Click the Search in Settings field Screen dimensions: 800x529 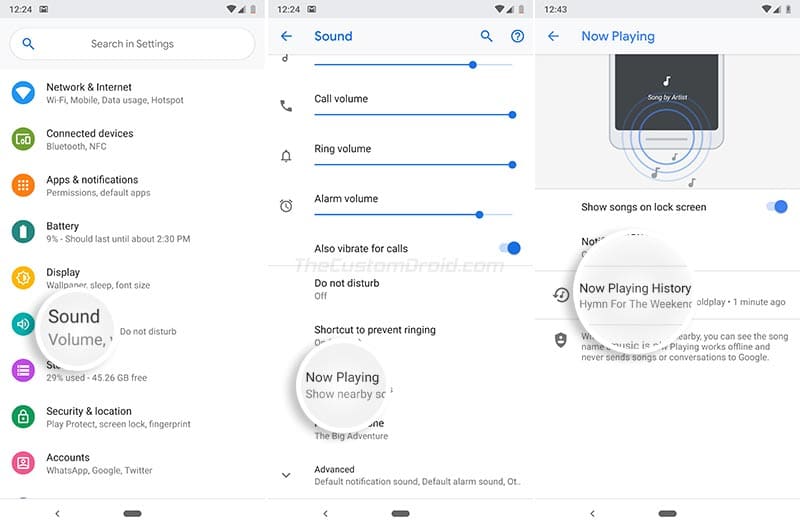point(132,44)
